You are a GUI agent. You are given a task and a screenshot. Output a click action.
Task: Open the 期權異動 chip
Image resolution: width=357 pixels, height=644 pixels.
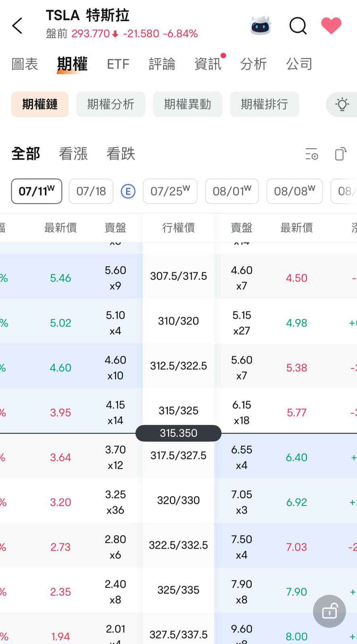click(x=188, y=104)
